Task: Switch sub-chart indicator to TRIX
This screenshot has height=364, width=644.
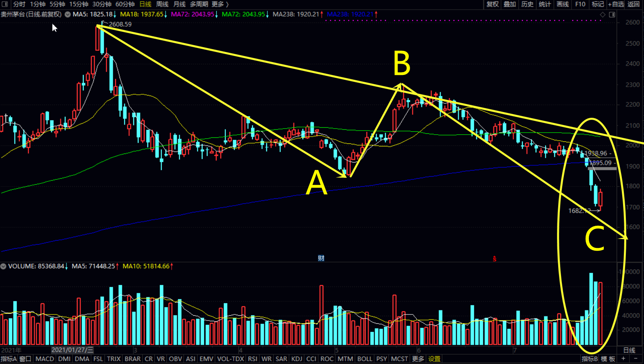Action: 114,359
